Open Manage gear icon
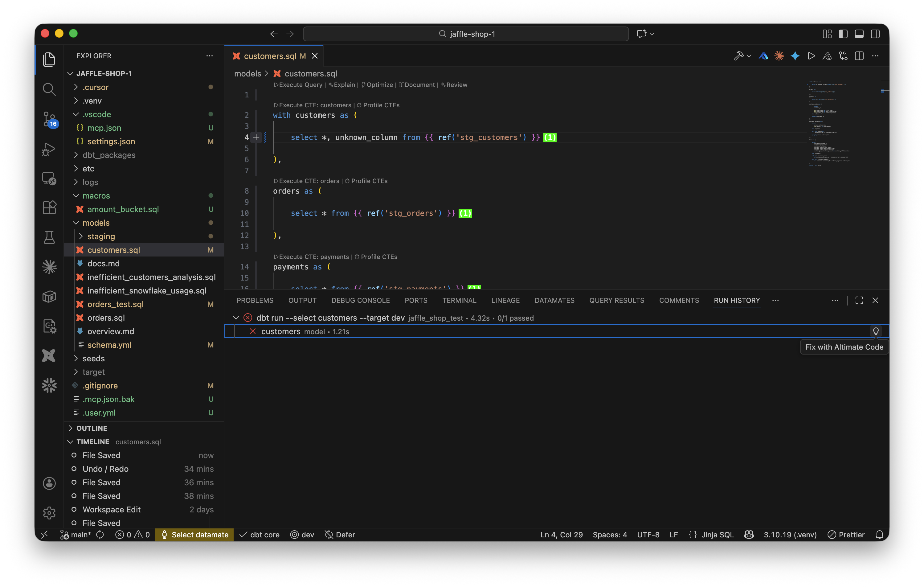Viewport: 924px width, 587px height. point(49,513)
